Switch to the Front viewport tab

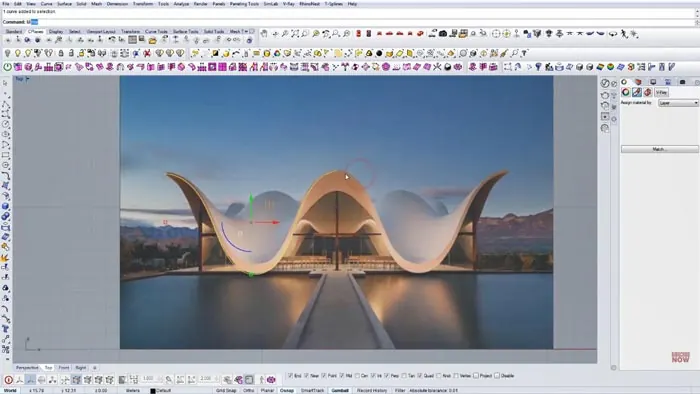tap(64, 368)
